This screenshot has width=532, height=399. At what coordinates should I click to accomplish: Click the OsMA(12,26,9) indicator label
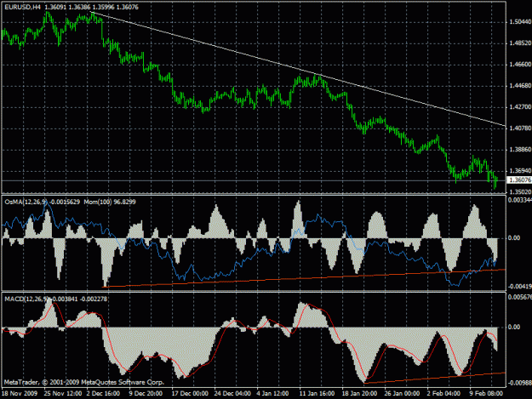click(26, 202)
